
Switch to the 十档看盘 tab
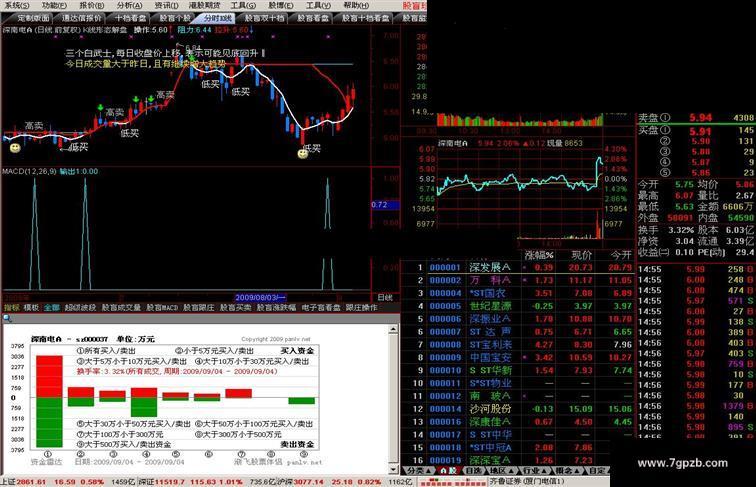pyautogui.click(x=130, y=18)
